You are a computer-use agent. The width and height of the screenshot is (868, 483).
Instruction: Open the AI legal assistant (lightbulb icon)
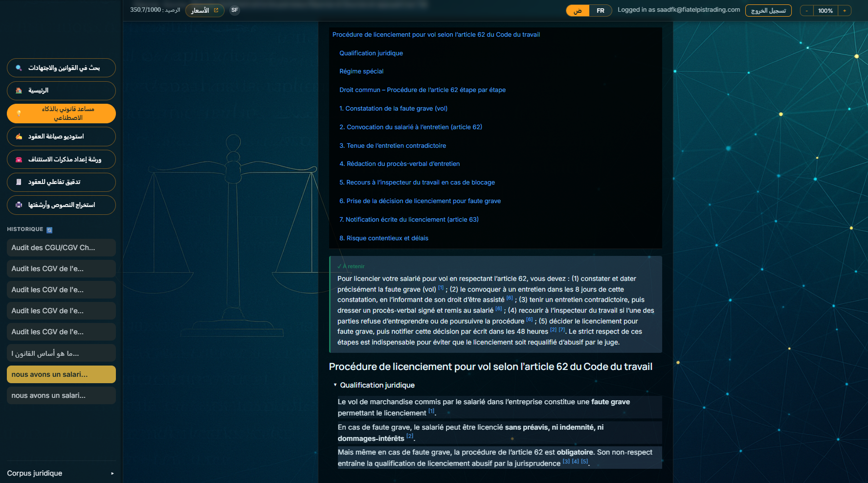(61, 113)
